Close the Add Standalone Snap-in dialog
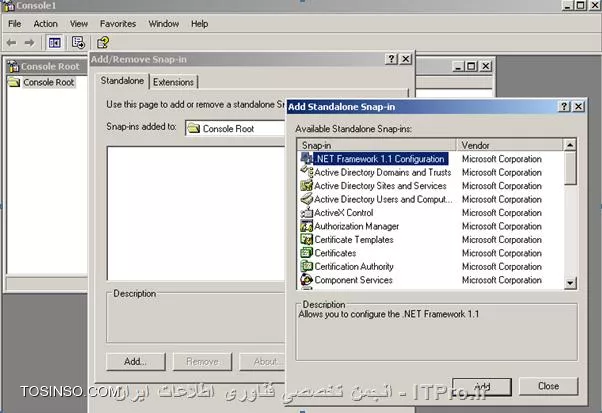Viewport: 602px width, 413px height. [578, 106]
